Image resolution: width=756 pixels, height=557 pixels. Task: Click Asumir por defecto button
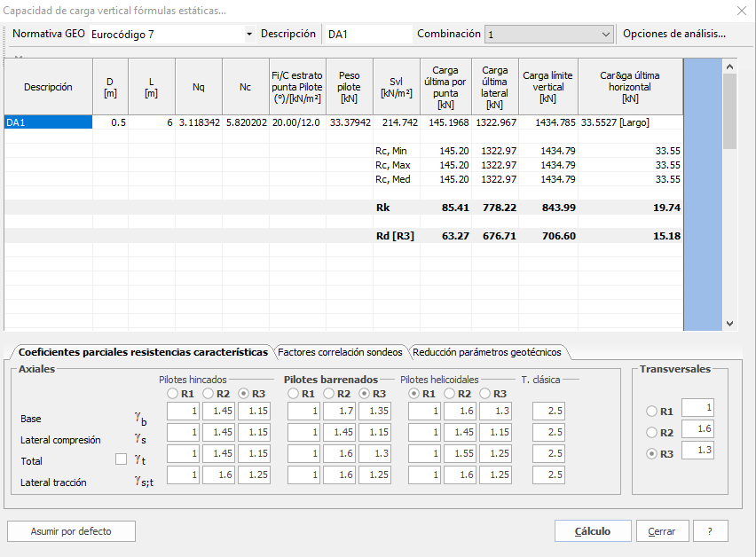coord(71,531)
